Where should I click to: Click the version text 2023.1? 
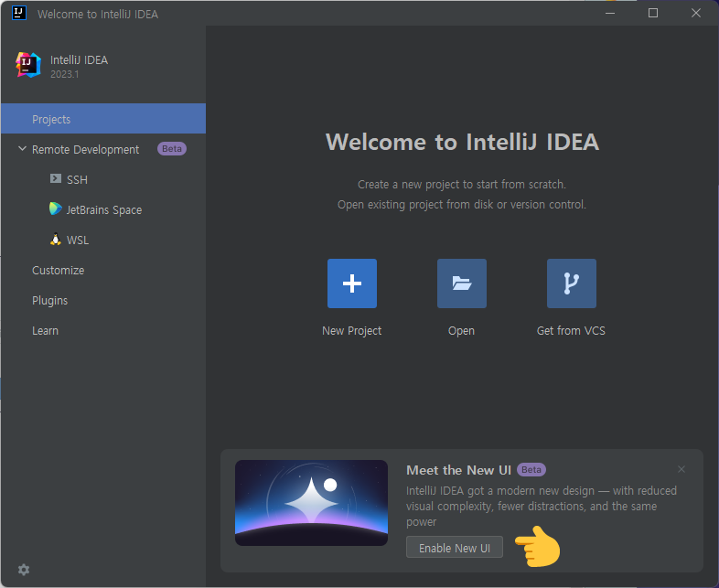coord(65,74)
